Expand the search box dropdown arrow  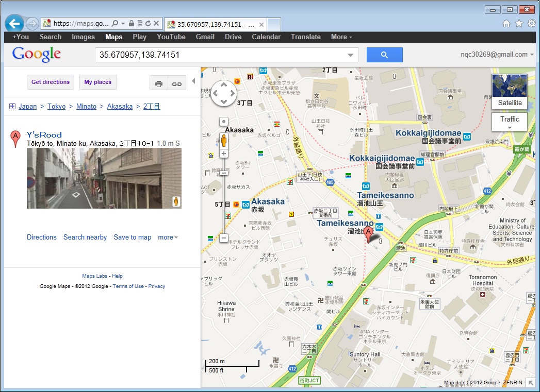(351, 55)
